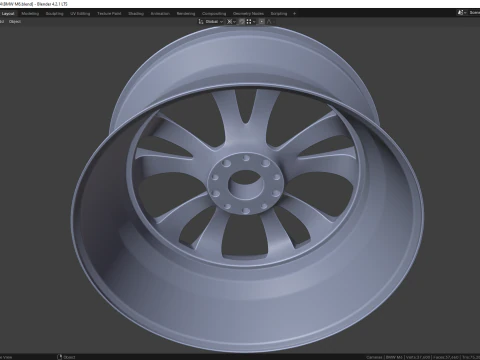Open the Modeling workspace tab

pyautogui.click(x=30, y=14)
